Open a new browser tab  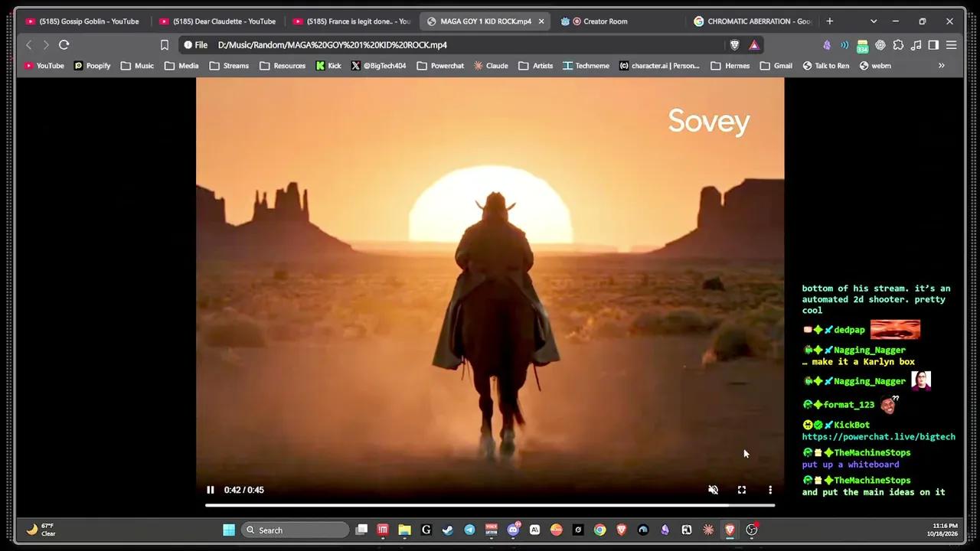pos(829,21)
